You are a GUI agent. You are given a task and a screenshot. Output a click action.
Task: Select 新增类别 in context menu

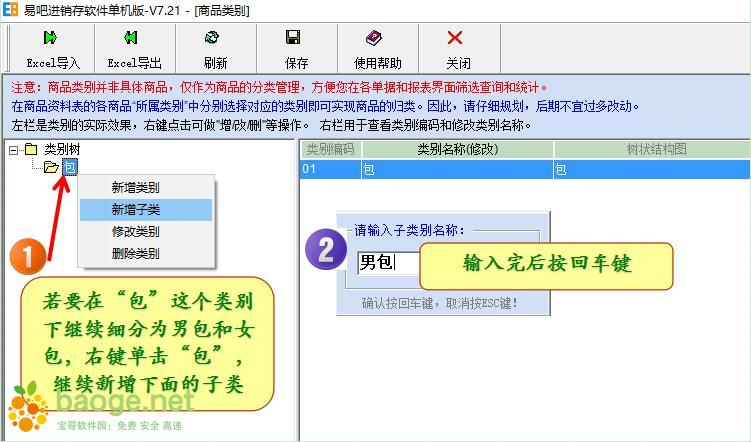pyautogui.click(x=135, y=187)
